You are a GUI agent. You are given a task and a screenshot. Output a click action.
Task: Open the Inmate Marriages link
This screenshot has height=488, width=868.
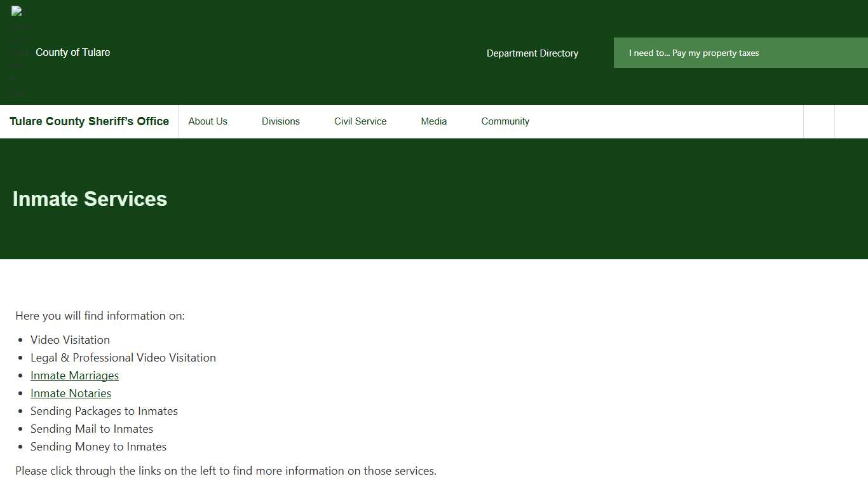coord(74,376)
